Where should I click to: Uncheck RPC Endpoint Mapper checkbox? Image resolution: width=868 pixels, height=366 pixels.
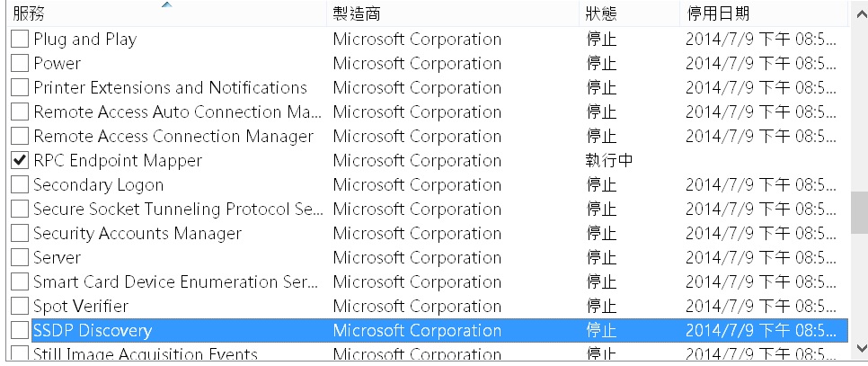point(20,161)
